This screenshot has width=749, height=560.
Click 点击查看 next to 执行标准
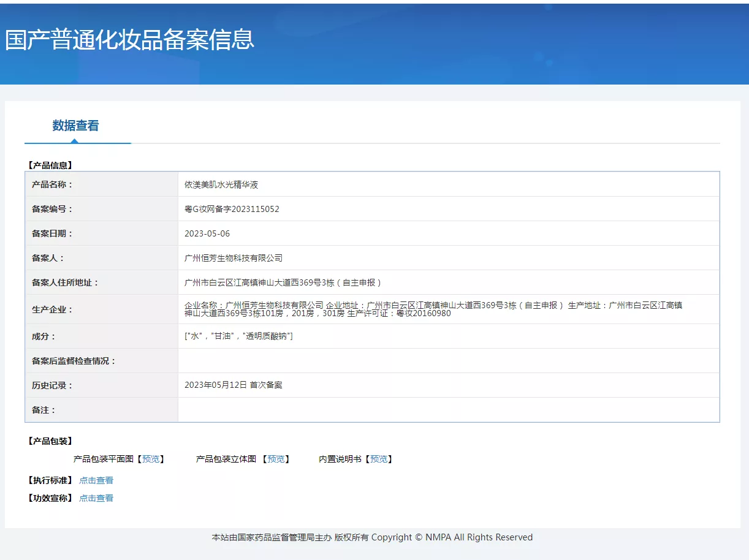(96, 480)
